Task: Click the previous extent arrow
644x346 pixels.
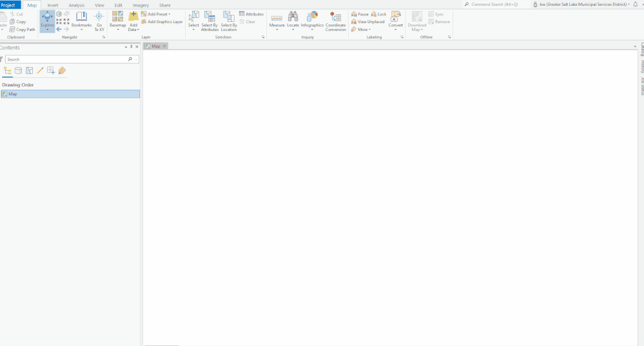Action: 59,29
